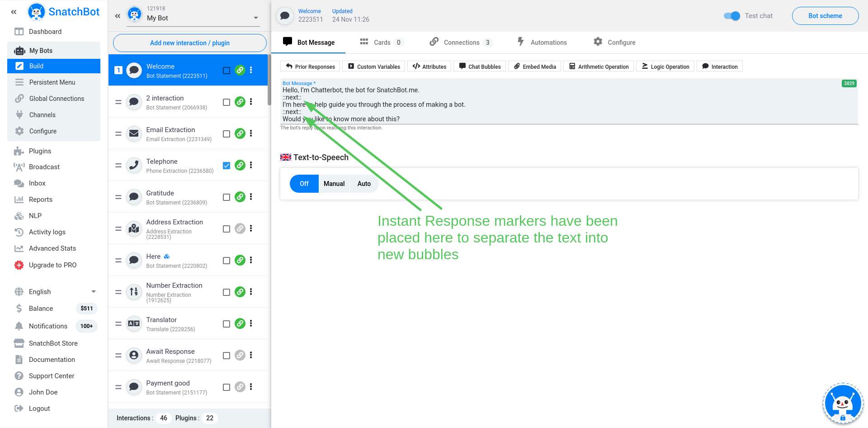Insert Custom Variables into message
This screenshot has width=868, height=428.
tap(374, 67)
